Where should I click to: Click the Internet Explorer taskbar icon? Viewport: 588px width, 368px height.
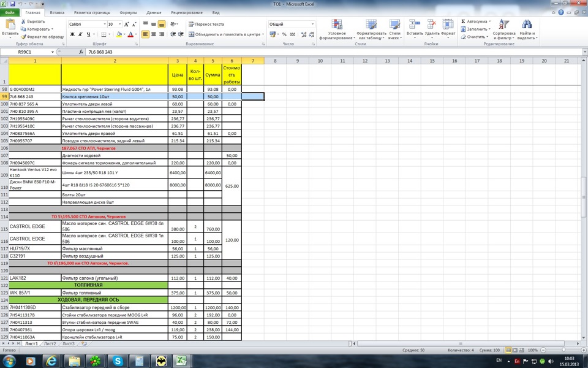51,361
